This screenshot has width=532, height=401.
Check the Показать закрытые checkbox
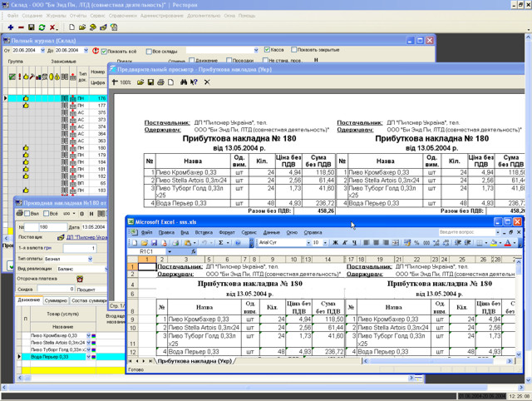click(x=293, y=50)
